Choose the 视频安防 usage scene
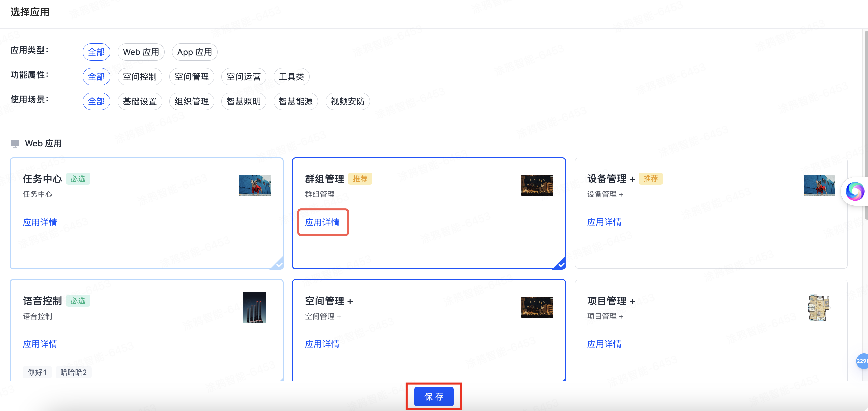 pos(347,101)
